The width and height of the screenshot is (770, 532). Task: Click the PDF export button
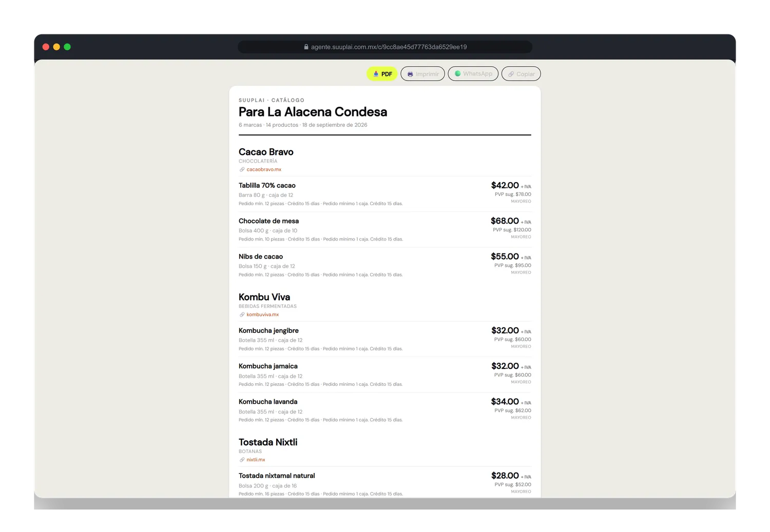(382, 74)
